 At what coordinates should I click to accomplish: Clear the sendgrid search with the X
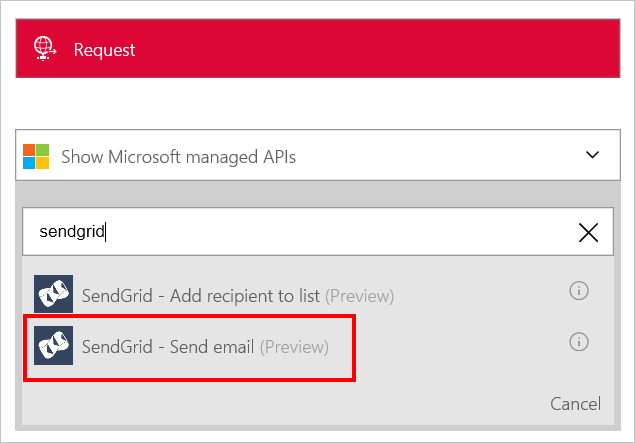pyautogui.click(x=588, y=232)
